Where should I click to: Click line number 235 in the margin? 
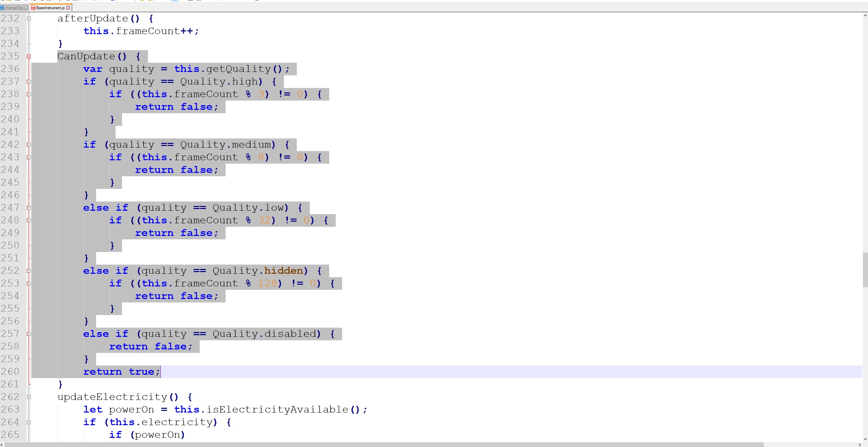coord(10,56)
